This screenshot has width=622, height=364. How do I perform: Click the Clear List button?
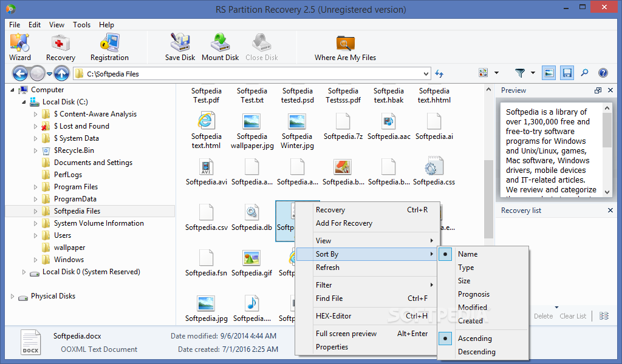click(573, 316)
